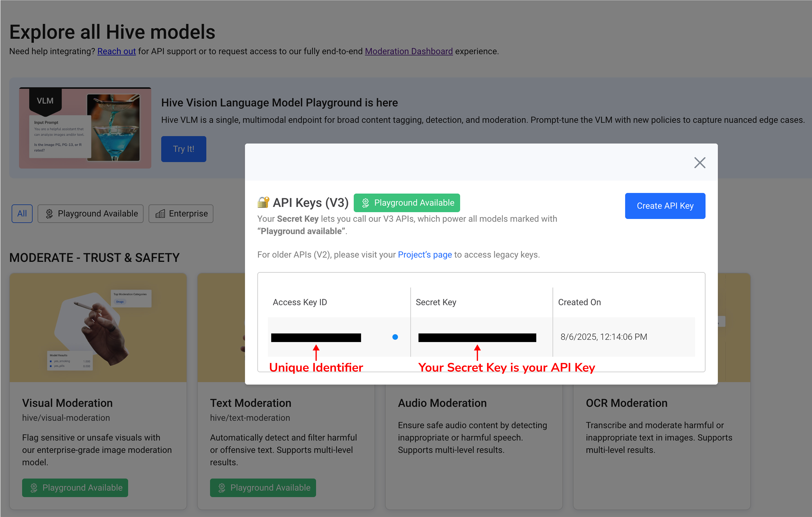Click the Try It! button

(x=183, y=149)
